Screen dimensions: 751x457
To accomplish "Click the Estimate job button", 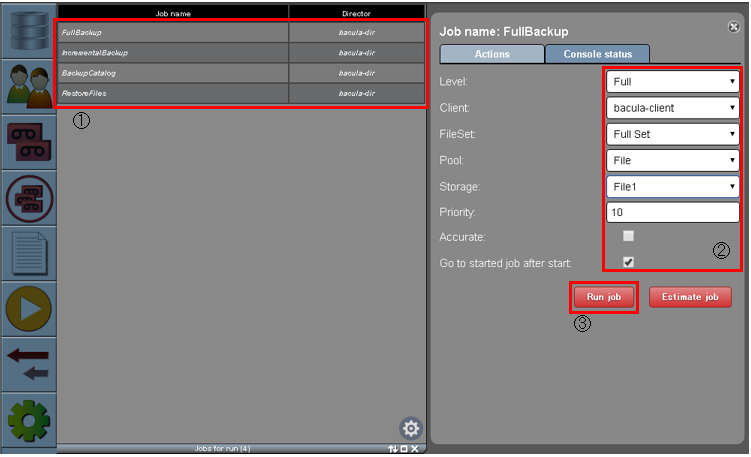I will [x=690, y=297].
